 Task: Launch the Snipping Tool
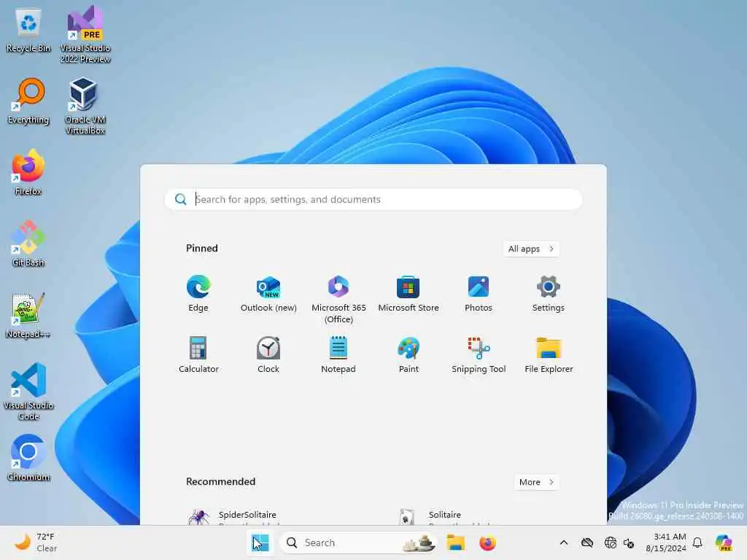(x=479, y=354)
